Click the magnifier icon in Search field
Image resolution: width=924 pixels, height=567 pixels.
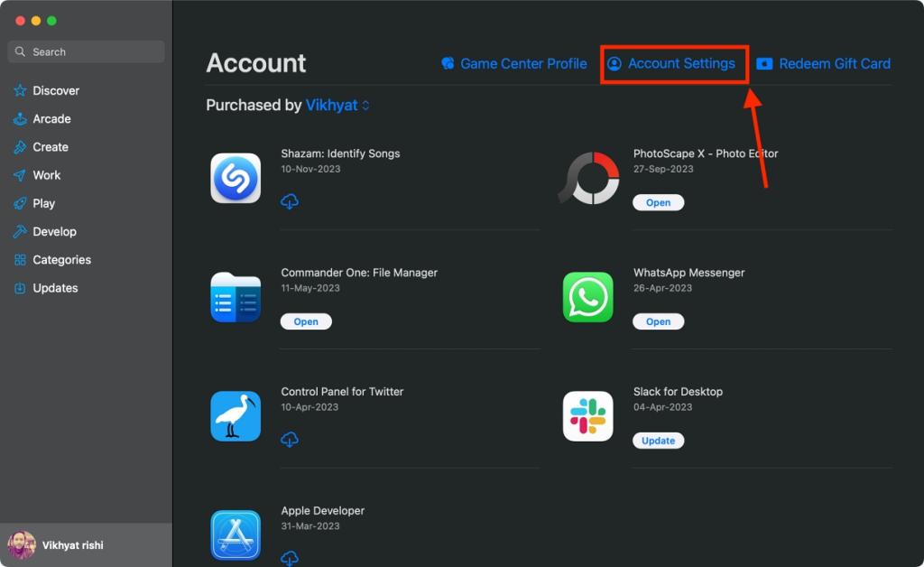[20, 51]
